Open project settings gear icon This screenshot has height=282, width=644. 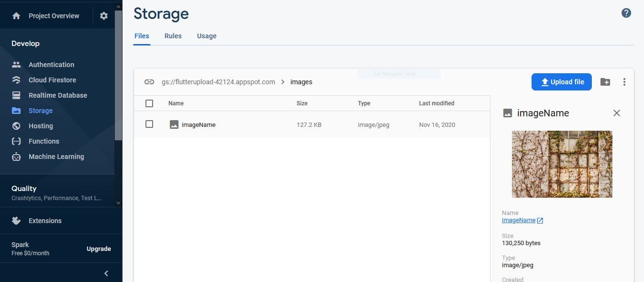tap(104, 16)
